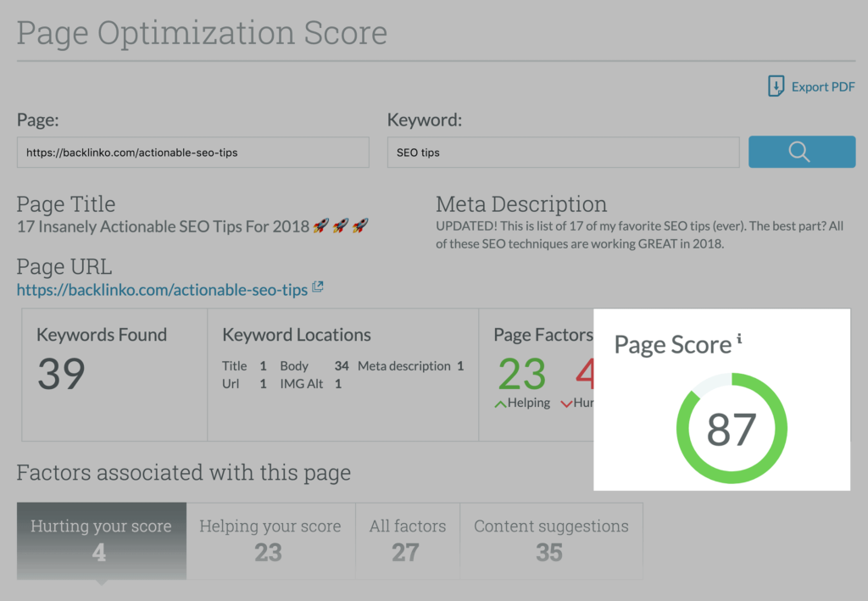The width and height of the screenshot is (868, 601).
Task: Open the Page Score info icon
Action: [739, 339]
